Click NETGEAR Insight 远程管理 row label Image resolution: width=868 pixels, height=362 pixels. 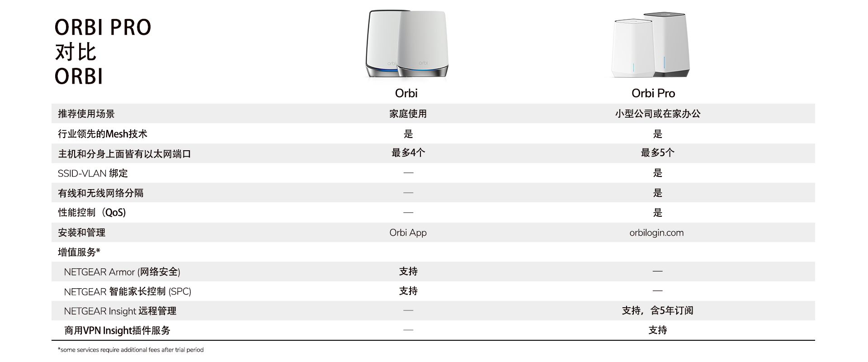tap(120, 311)
